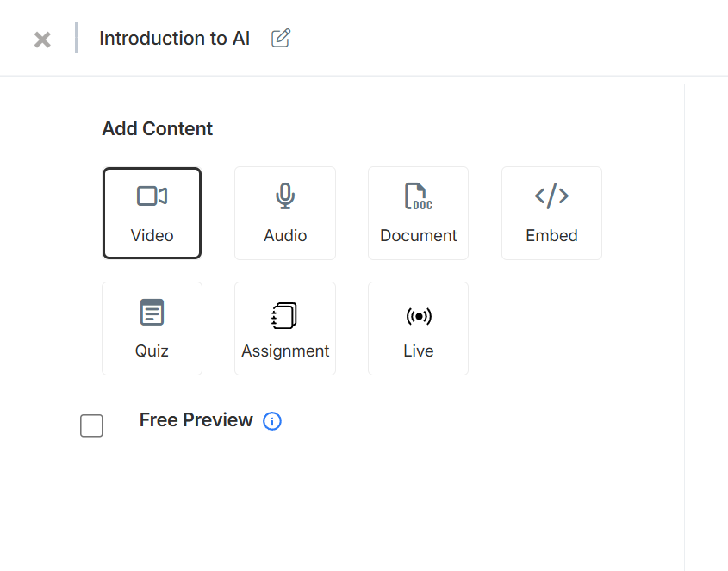This screenshot has height=571, width=728.
Task: Choose the Audio label option
Action: click(285, 235)
